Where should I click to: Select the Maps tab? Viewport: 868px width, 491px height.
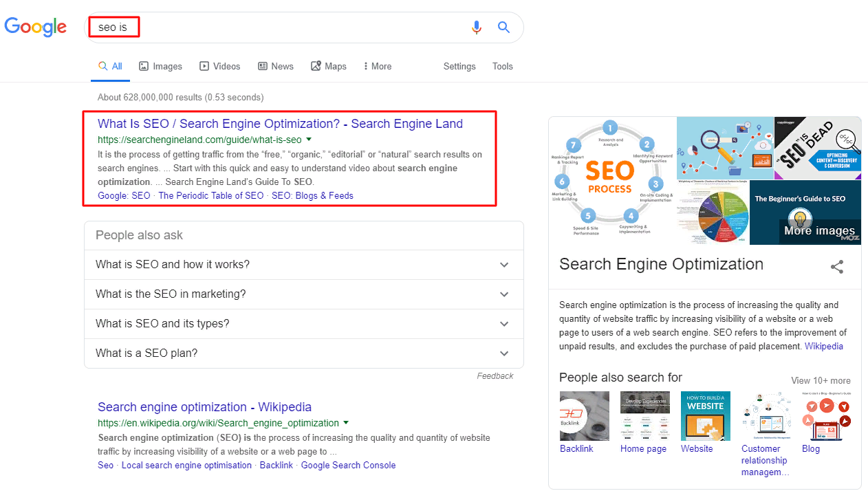click(328, 67)
